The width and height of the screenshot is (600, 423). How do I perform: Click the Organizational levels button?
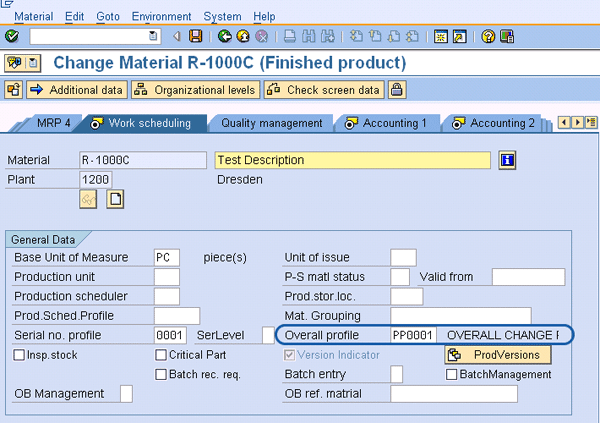click(195, 90)
